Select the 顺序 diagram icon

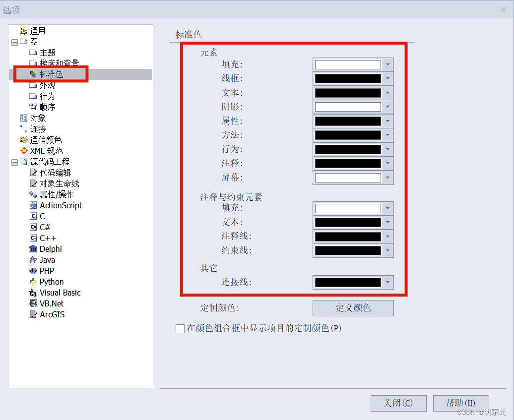click(x=33, y=107)
